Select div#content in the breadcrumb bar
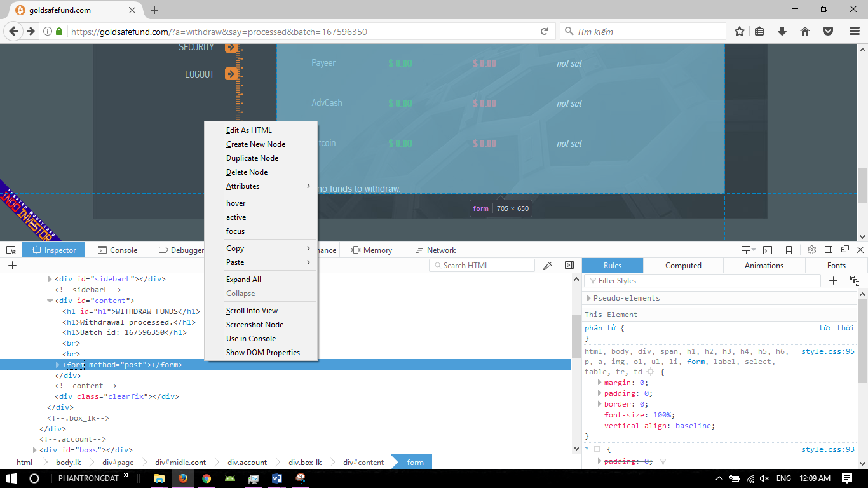Viewport: 868px width, 488px height. (363, 462)
